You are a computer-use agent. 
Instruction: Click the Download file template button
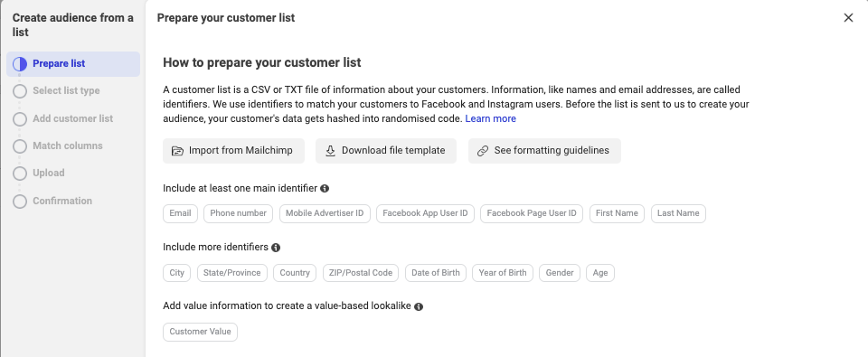(x=386, y=151)
